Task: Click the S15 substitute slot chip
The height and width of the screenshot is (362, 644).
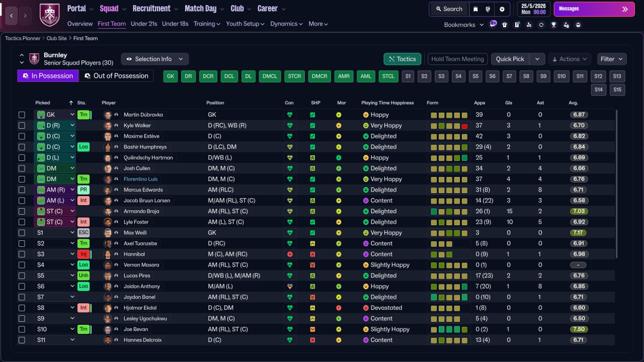Action: pos(617,89)
